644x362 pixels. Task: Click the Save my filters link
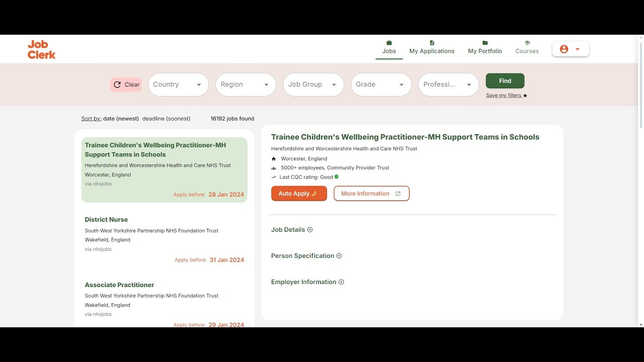tap(506, 96)
